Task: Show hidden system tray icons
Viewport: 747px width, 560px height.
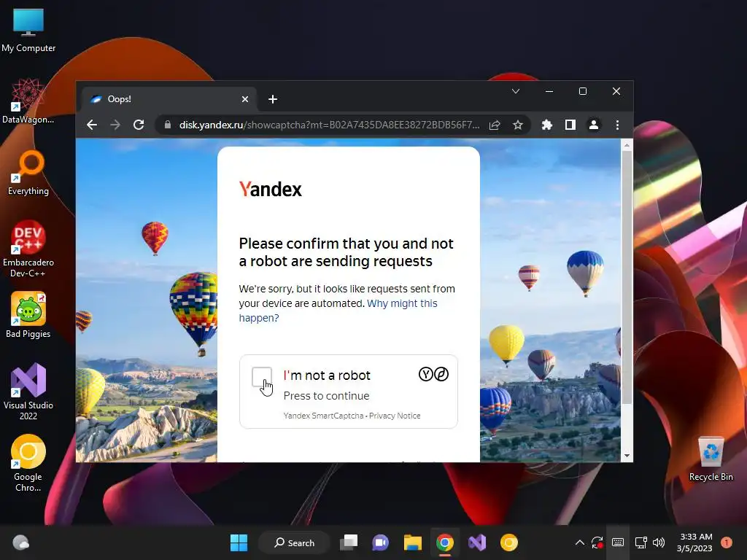Action: click(x=579, y=542)
